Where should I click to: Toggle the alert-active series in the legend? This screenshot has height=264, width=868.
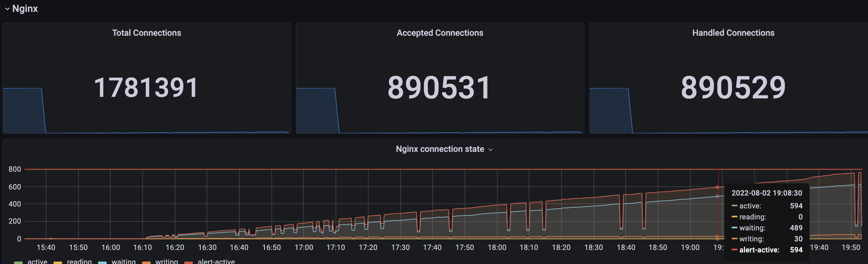pos(216,261)
